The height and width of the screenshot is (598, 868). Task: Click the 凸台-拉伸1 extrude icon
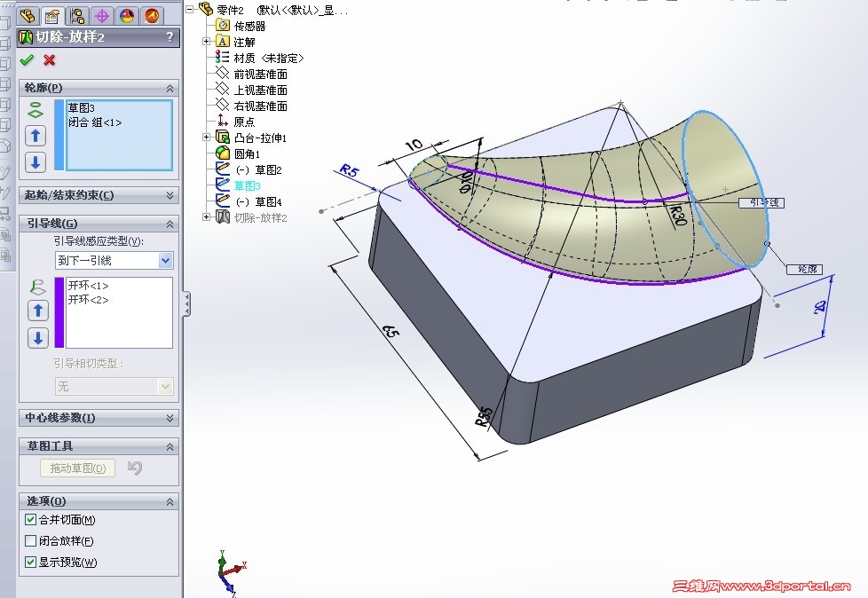pos(222,138)
